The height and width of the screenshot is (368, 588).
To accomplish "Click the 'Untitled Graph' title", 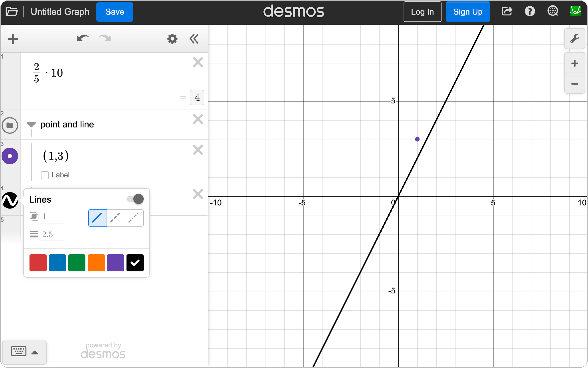I will (60, 12).
